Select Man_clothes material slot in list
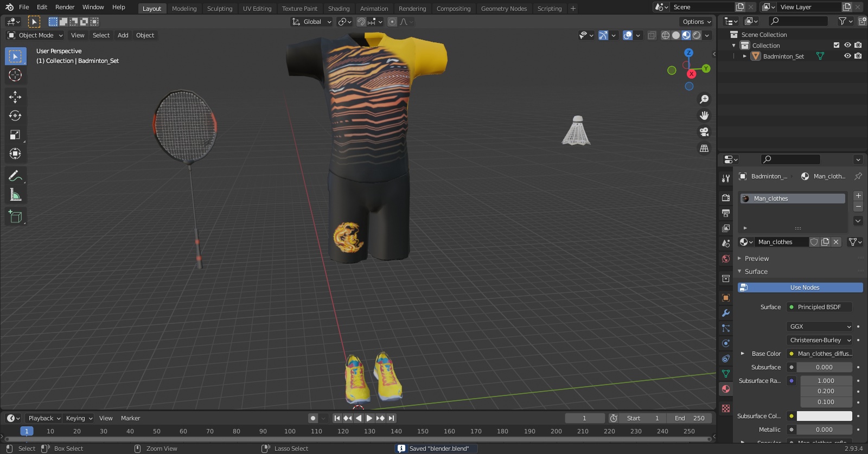 pos(793,199)
